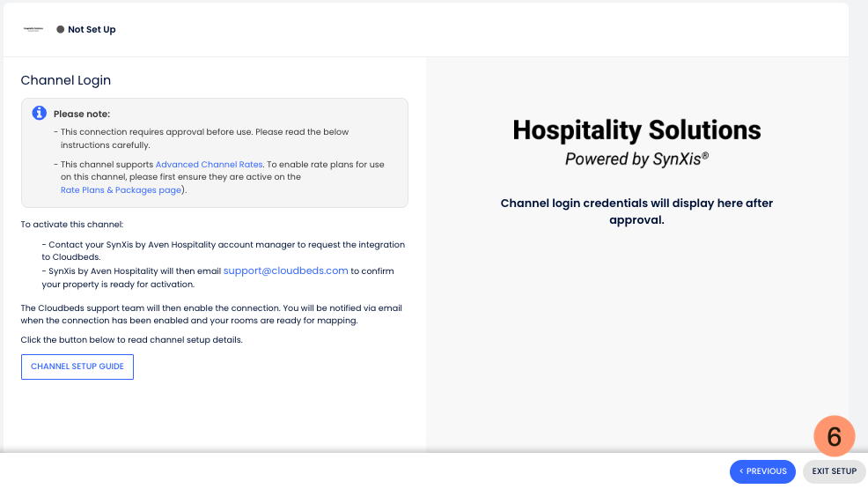Click the support@cloudbeds.com email link

pyautogui.click(x=286, y=271)
